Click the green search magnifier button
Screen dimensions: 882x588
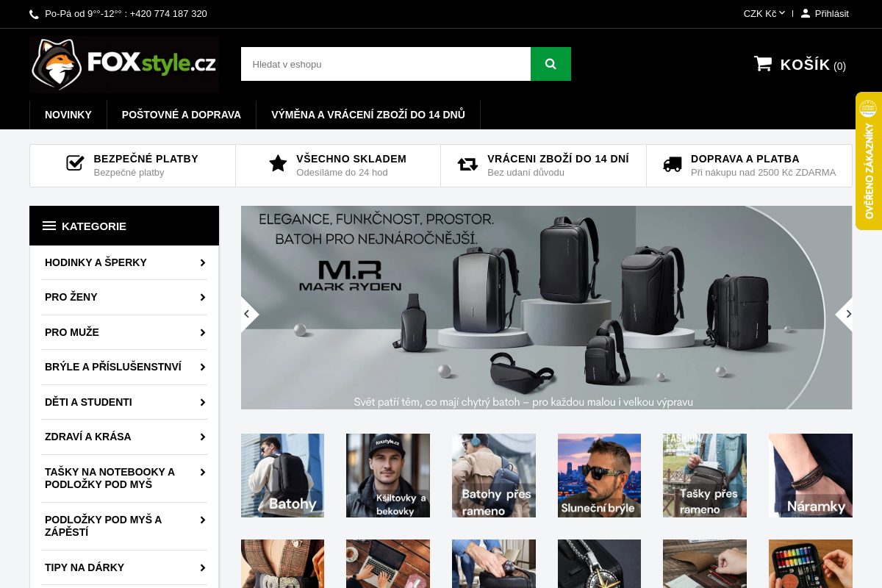551,64
